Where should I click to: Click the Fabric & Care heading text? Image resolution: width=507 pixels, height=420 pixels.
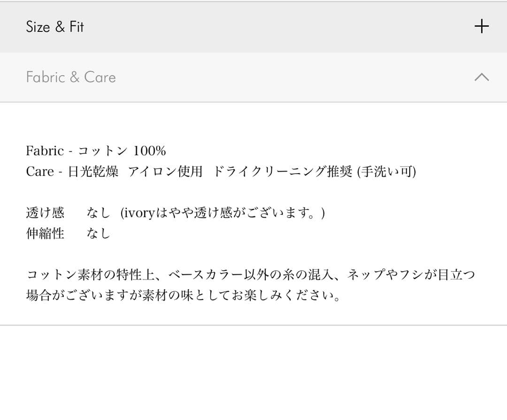point(71,77)
